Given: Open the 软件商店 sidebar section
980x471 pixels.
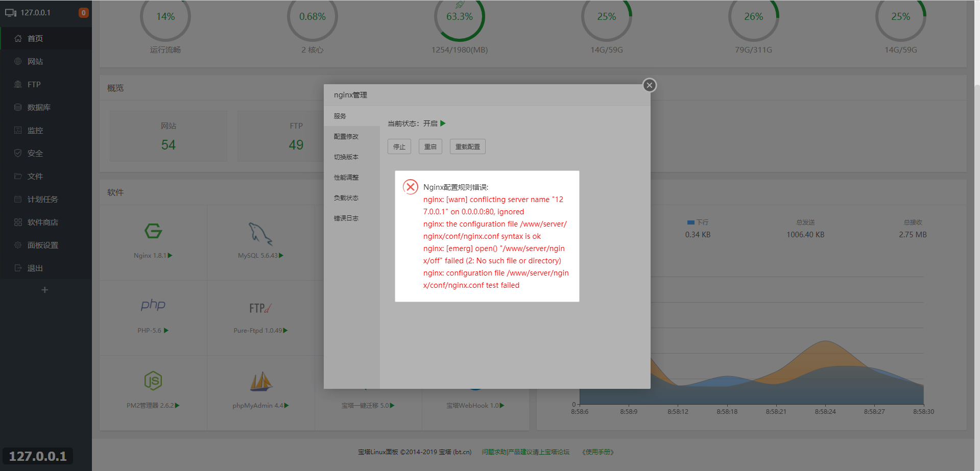Looking at the screenshot, I should point(41,222).
